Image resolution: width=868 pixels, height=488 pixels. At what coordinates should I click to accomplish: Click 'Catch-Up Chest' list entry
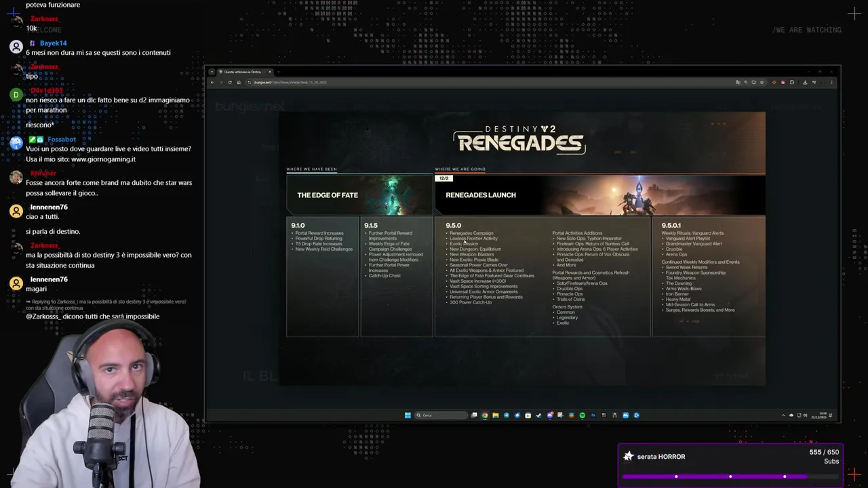click(x=384, y=276)
